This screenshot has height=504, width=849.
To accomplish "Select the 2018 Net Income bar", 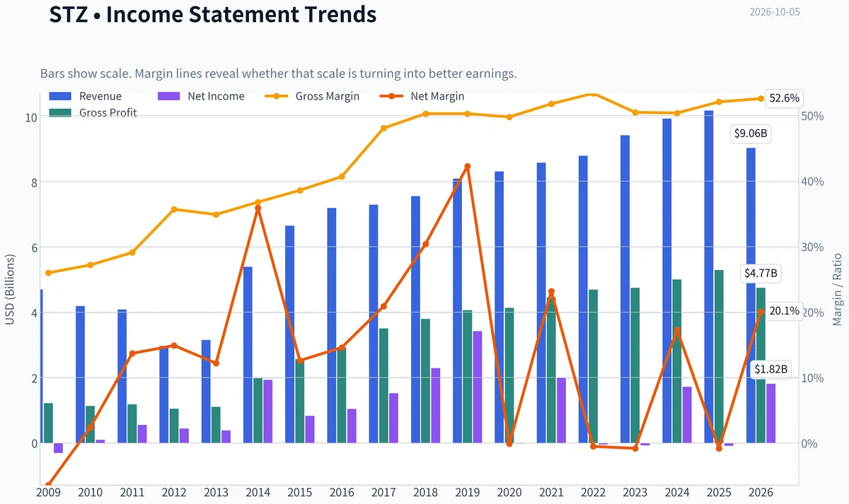I will (x=436, y=406).
